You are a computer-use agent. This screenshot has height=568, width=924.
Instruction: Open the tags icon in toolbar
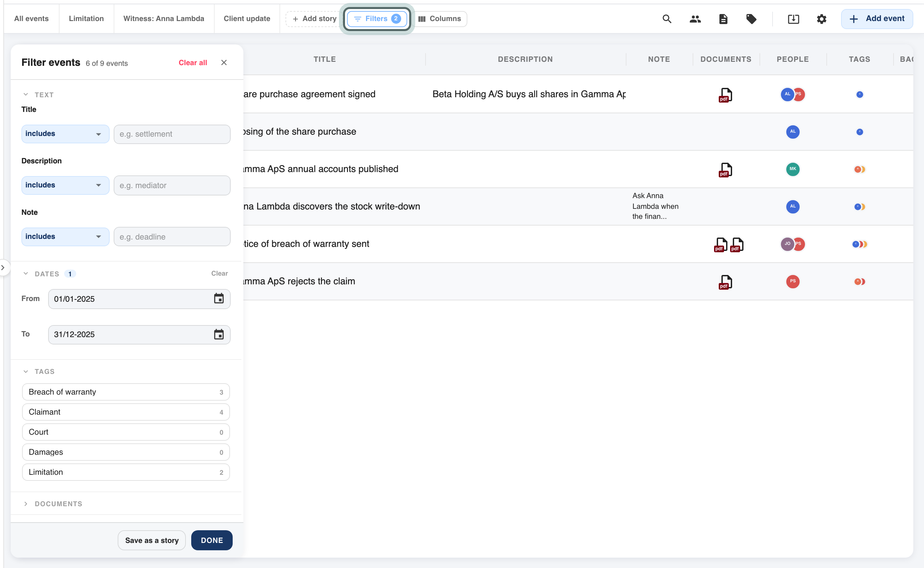point(751,19)
